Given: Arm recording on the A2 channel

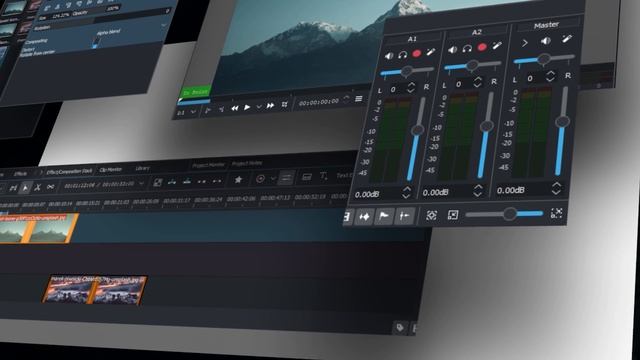Looking at the screenshot, I should tap(482, 47).
